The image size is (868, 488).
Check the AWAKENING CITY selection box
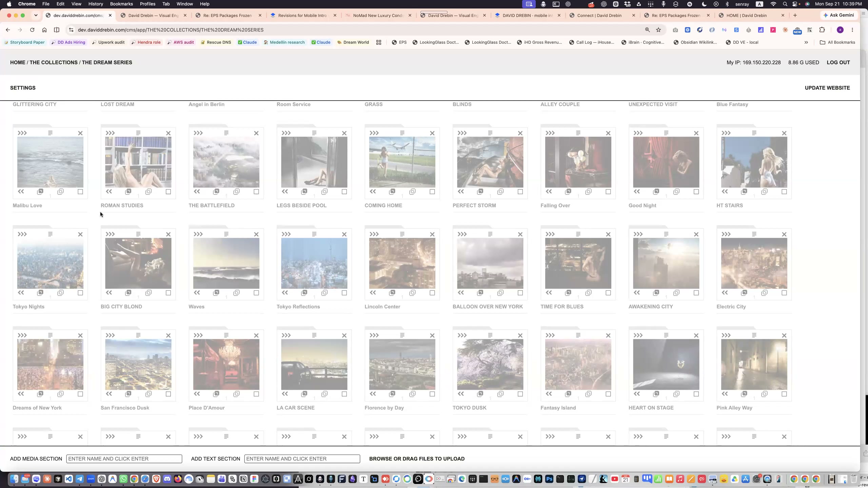coord(696,292)
